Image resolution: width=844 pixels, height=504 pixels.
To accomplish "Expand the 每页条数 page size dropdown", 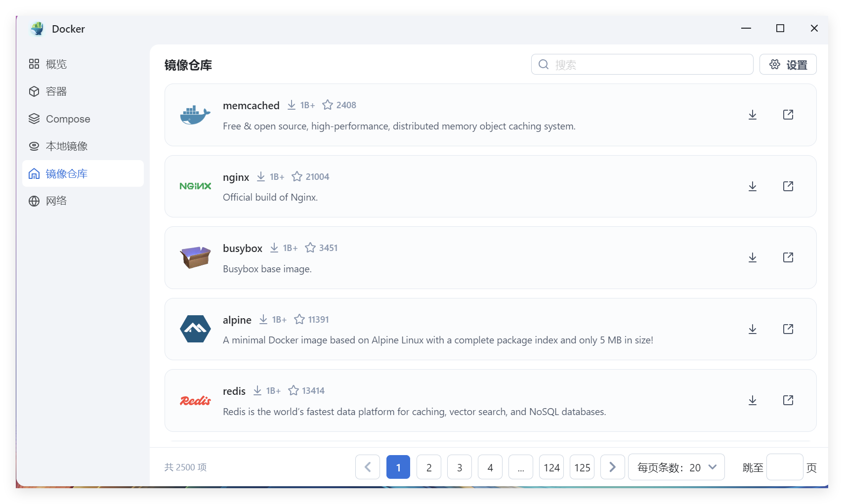I will pos(676,467).
